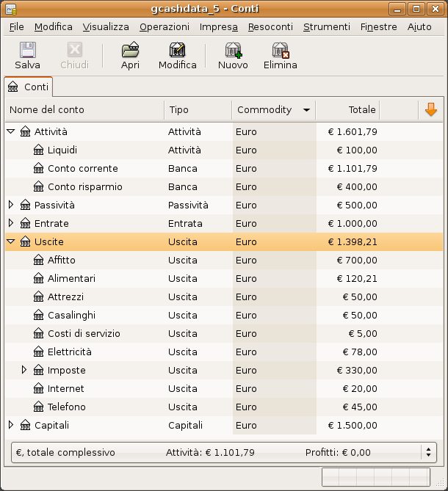
Task: Click the summary bar currency stepper arrows
Action: pyautogui.click(x=428, y=452)
